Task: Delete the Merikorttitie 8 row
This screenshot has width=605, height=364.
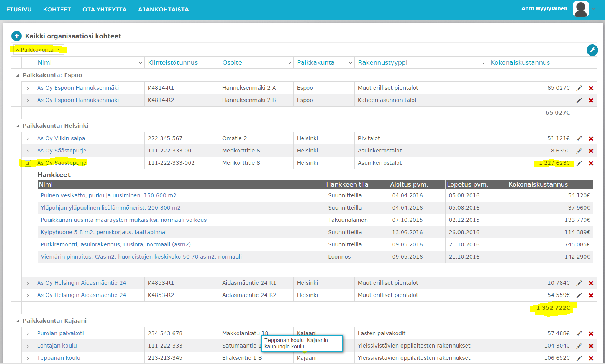Action: click(591, 163)
